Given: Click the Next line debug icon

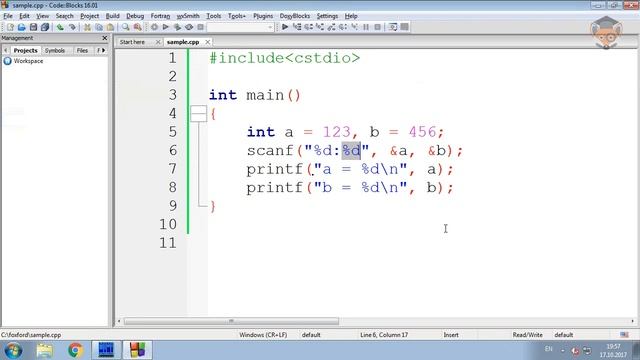Looking at the screenshot, I should pyautogui.click(x=308, y=27).
